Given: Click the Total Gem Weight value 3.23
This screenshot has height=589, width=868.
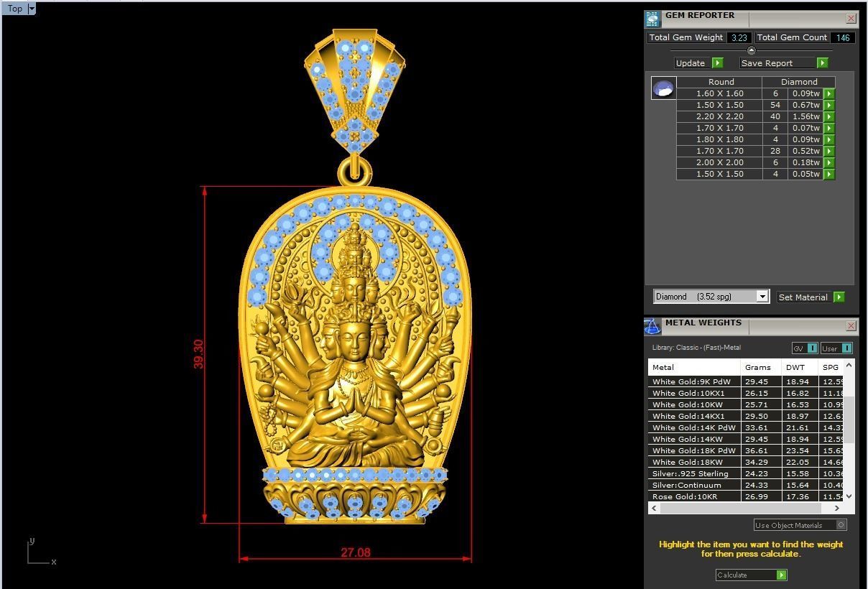Looking at the screenshot, I should [x=739, y=37].
